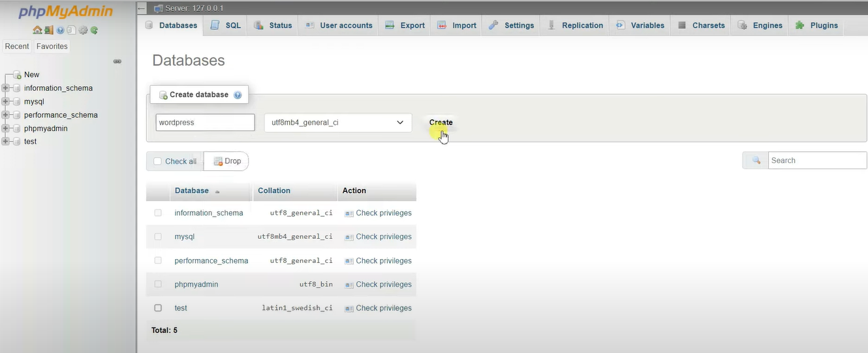Toggle the mysql row checkbox
Screen dimensions: 868x353
[x=158, y=237]
